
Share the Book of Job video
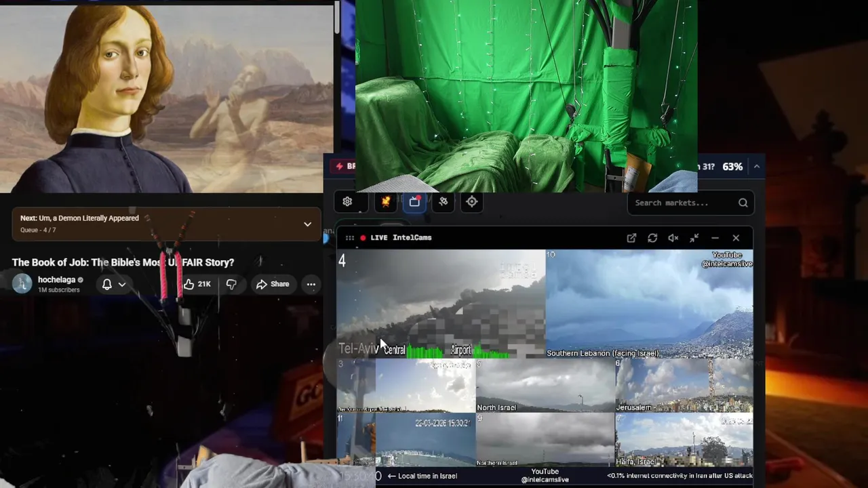273,285
